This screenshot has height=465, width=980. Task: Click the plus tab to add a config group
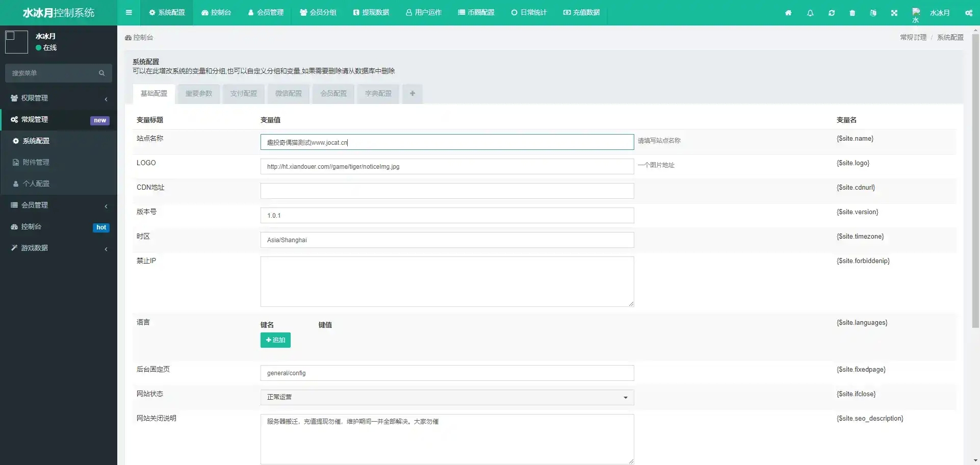[x=412, y=94]
